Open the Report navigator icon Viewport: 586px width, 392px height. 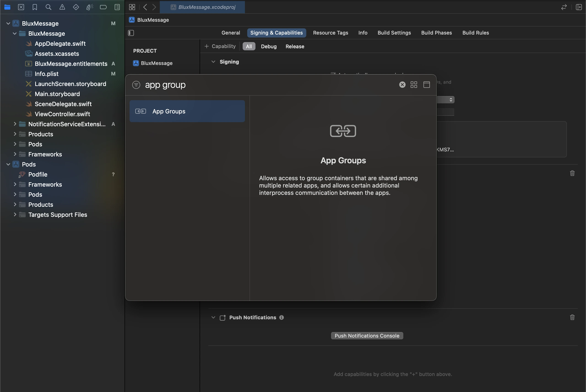[x=117, y=7]
